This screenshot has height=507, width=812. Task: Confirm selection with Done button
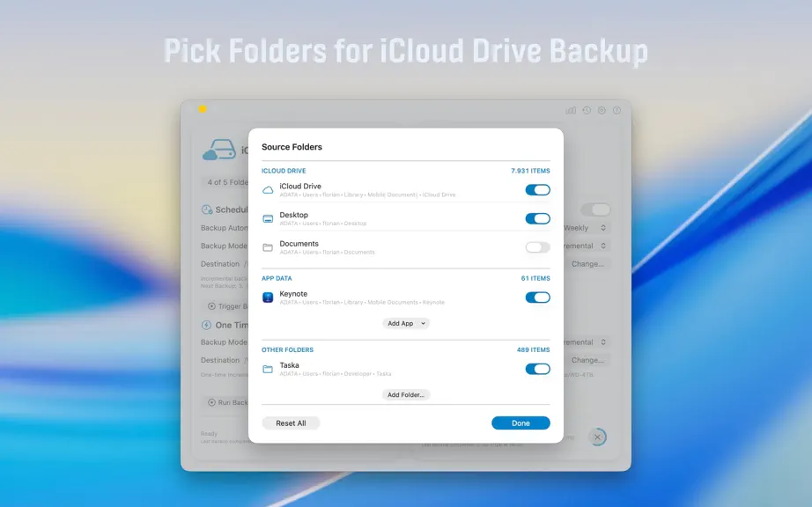coord(520,423)
